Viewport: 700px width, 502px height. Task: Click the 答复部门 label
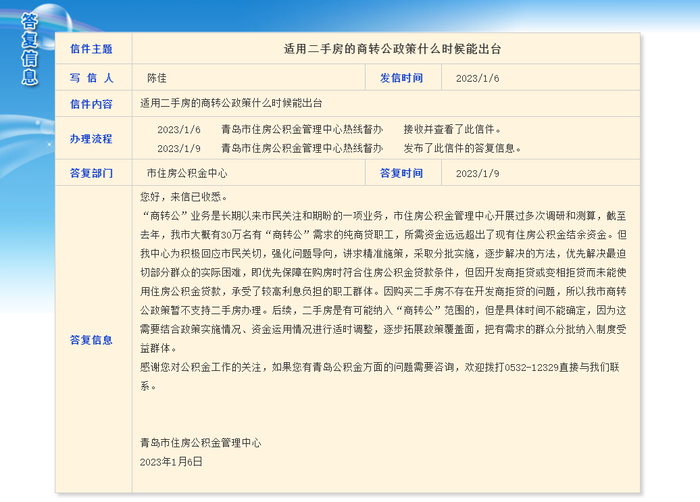(91, 173)
